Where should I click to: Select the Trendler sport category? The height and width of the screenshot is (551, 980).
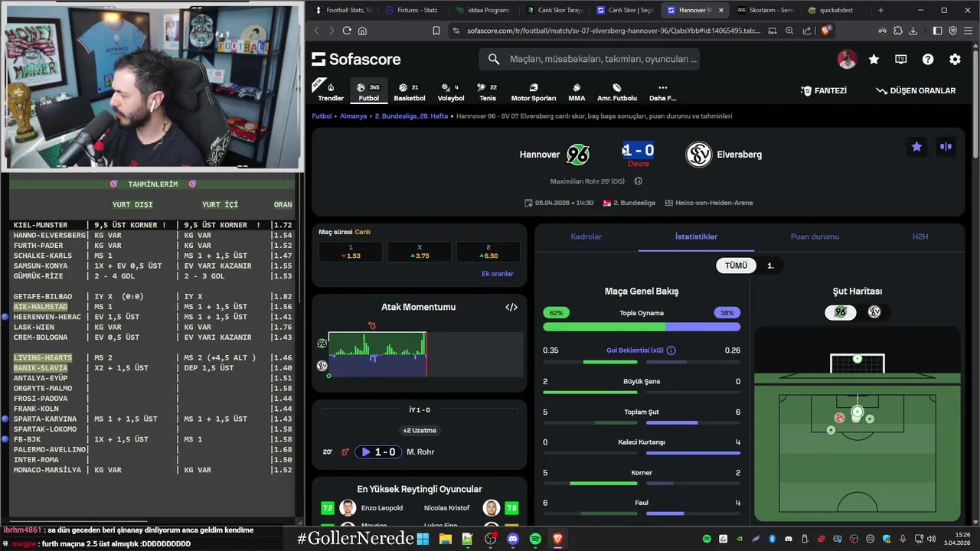coord(331,92)
